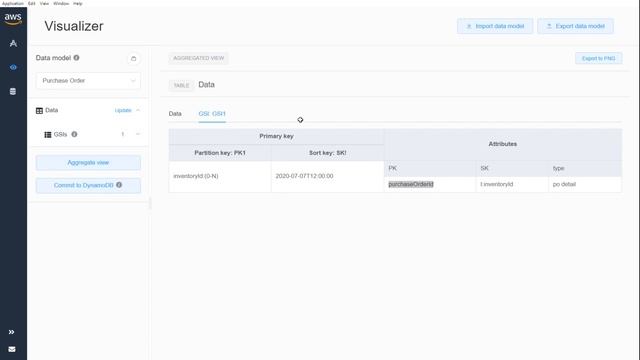Open the feedback mail icon
The image size is (640, 360).
tap(12, 349)
